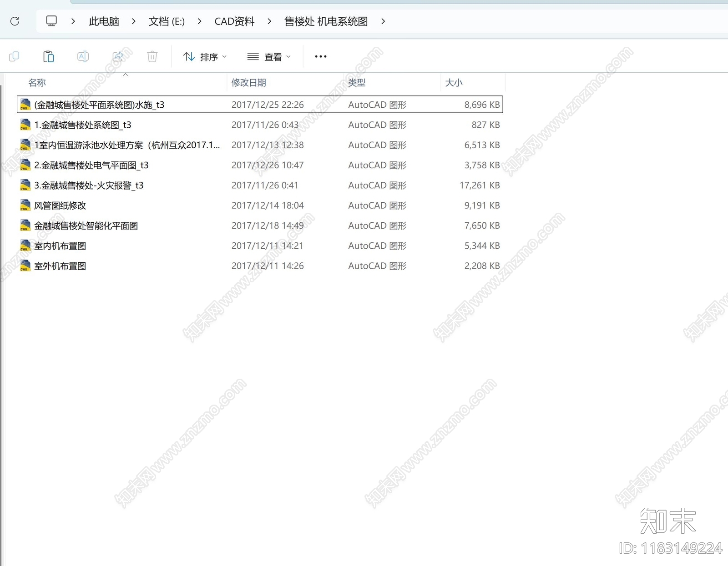
Task: Expand chevron after computer icon in breadcrumb
Action: coord(73,21)
